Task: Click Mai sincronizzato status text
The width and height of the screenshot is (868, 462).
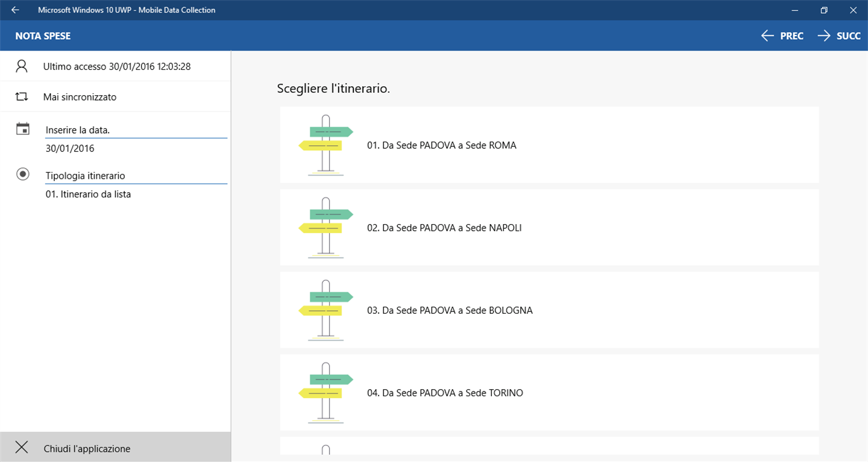Action: [x=80, y=97]
